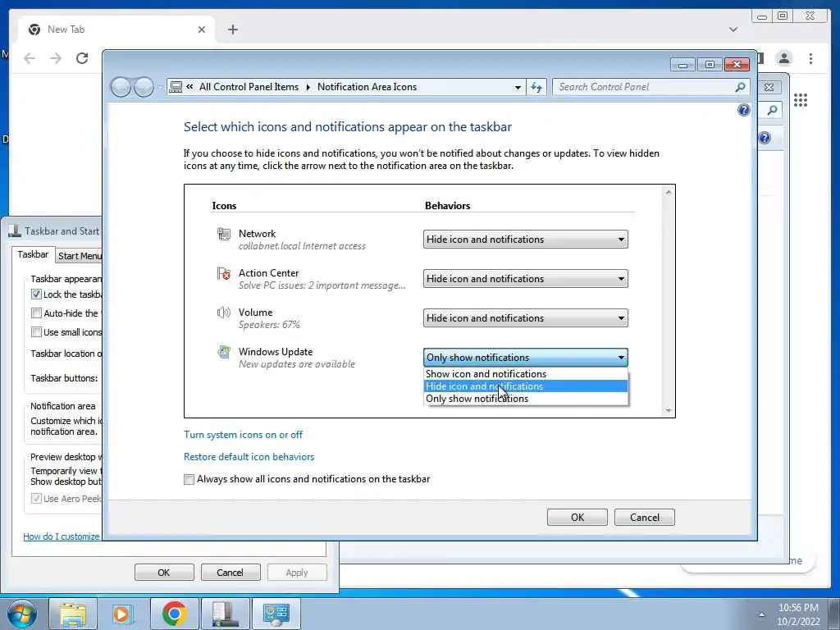Click Cancel in the Taskbar properties dialog
The width and height of the screenshot is (840, 630).
pyautogui.click(x=230, y=573)
